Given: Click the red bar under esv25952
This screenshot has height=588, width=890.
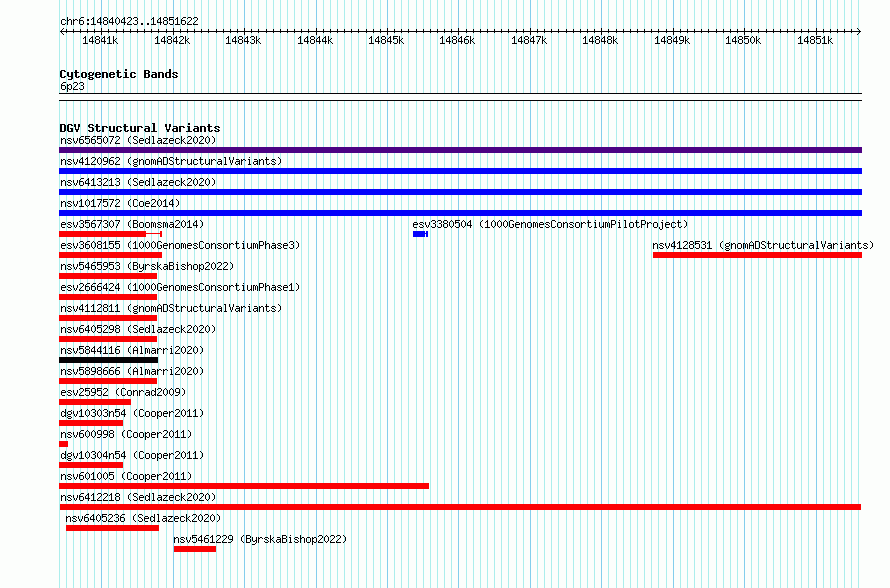Looking at the screenshot, I should coord(95,402).
